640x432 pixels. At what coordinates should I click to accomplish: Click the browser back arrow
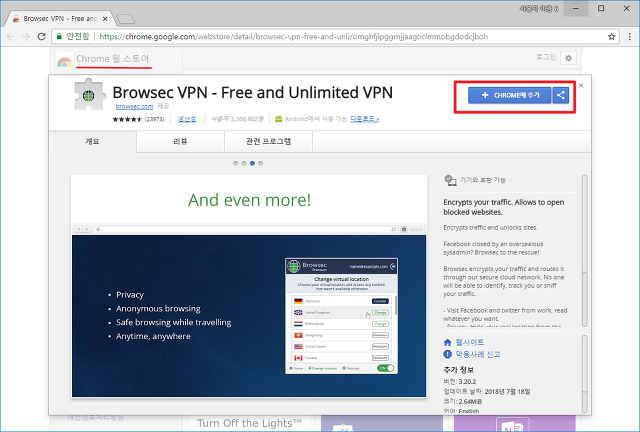tap(11, 36)
